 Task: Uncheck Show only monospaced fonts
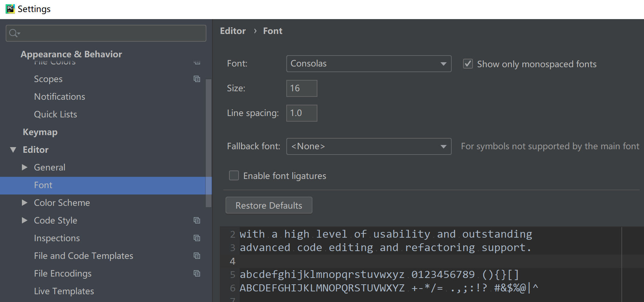468,64
